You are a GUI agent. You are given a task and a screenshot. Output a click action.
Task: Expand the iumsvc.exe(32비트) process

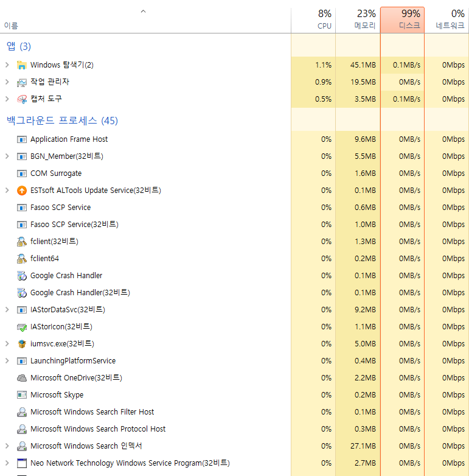click(x=7, y=344)
